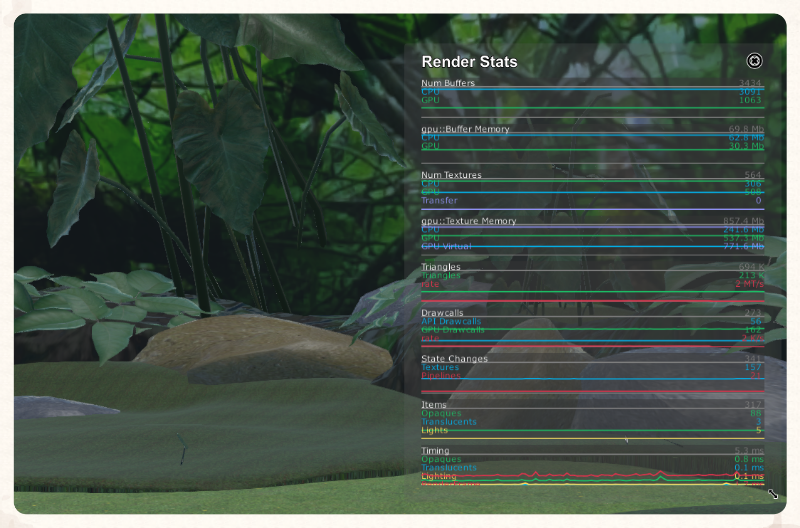Click the Transfer row under Num Textures
The height and width of the screenshot is (528, 800).
439,200
